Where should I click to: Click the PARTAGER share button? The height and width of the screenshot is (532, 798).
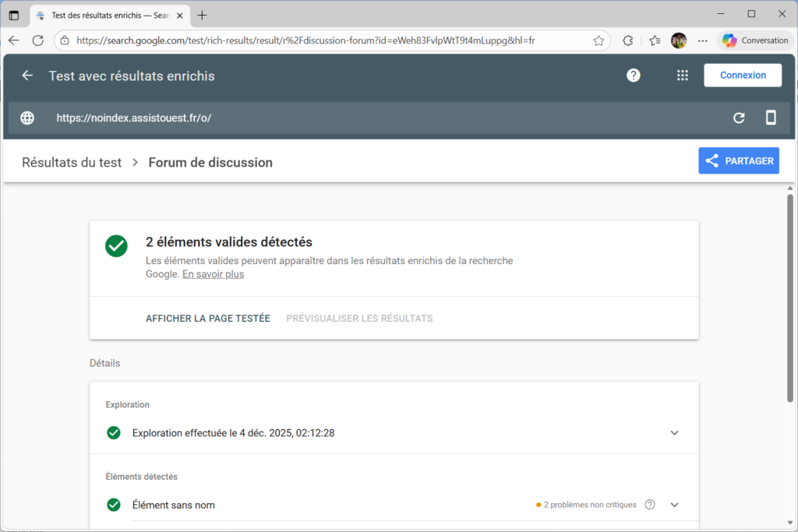coord(739,161)
